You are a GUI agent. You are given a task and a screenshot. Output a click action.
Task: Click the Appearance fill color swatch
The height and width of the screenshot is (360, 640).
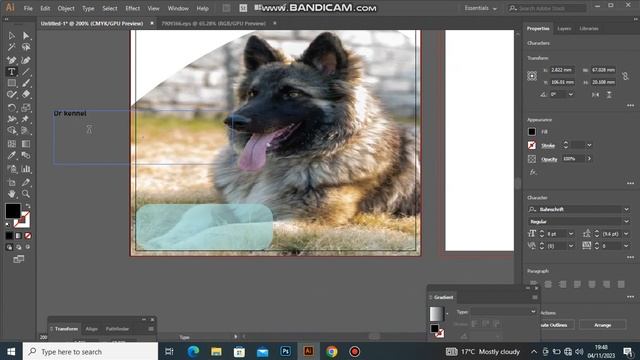point(531,132)
